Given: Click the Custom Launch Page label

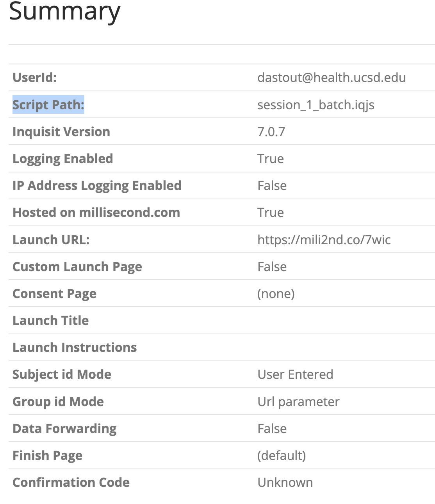Looking at the screenshot, I should [77, 267].
